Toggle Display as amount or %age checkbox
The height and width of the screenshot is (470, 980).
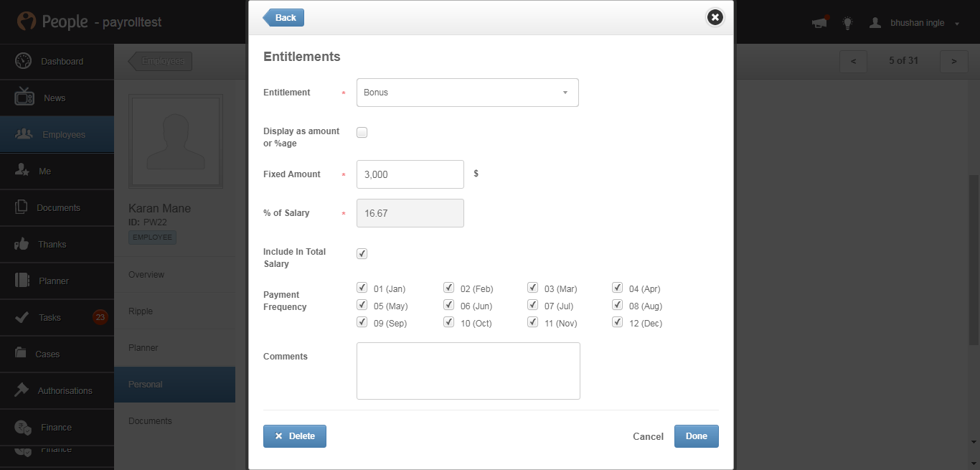click(362, 133)
